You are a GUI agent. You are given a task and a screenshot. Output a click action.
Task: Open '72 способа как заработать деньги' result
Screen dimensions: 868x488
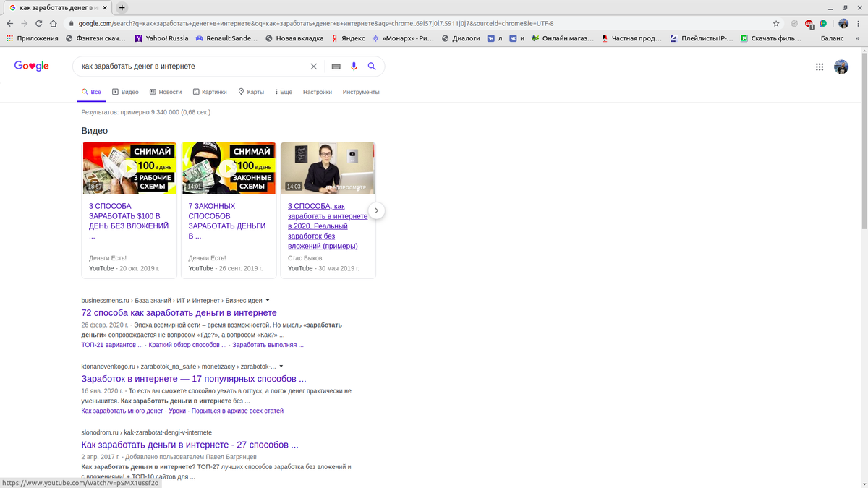(x=179, y=313)
